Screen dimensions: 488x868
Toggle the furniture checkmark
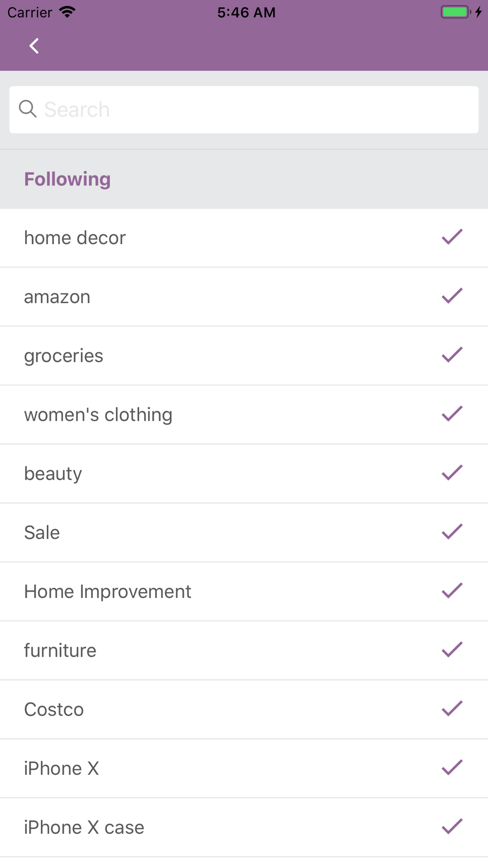click(x=452, y=650)
